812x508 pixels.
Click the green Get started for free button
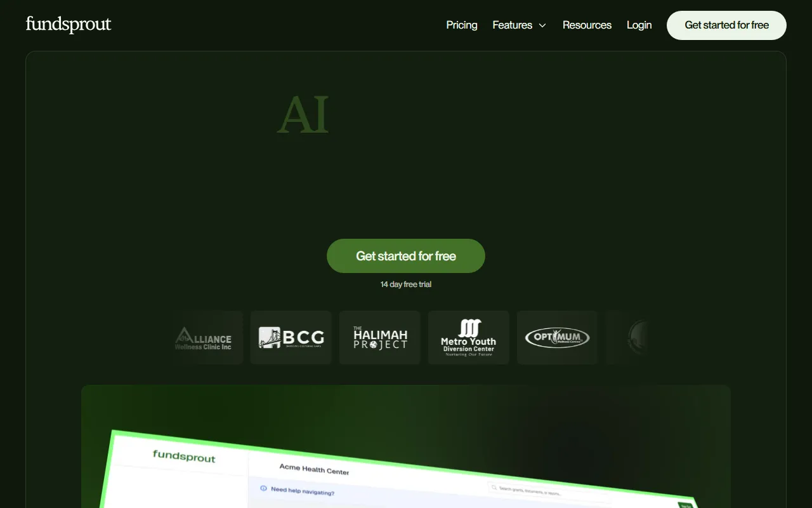click(406, 256)
